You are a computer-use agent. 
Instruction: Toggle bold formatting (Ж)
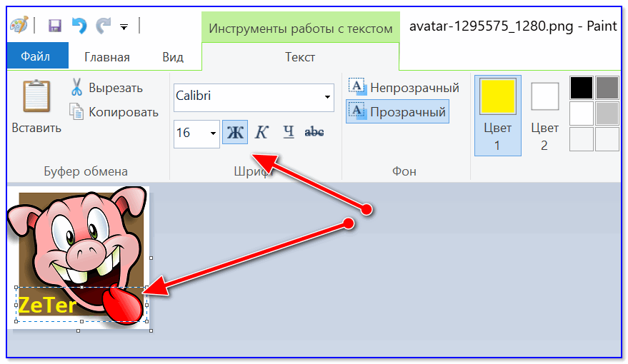click(235, 132)
